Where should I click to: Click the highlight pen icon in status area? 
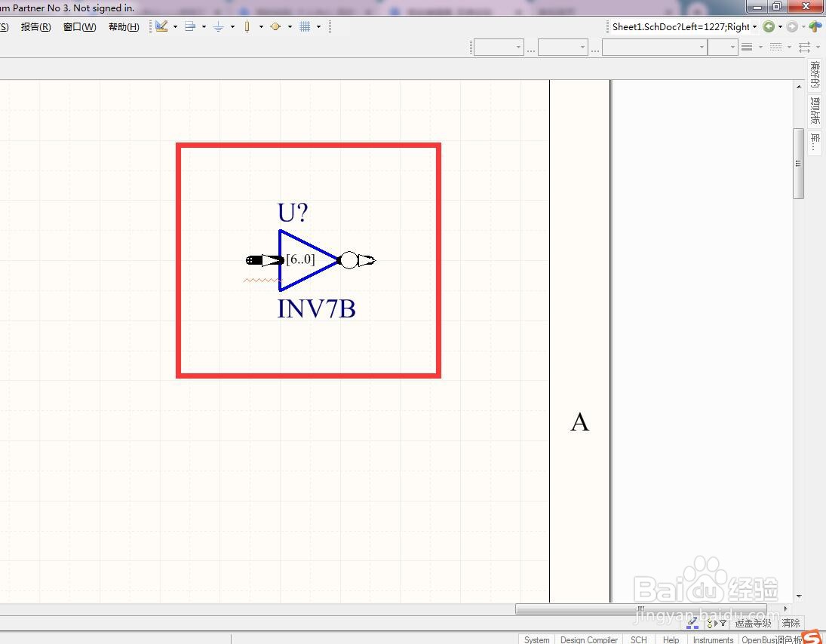692,623
